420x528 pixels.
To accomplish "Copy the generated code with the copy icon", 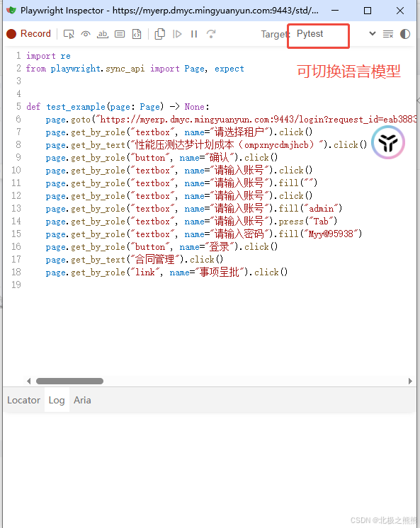I will pyautogui.click(x=160, y=34).
